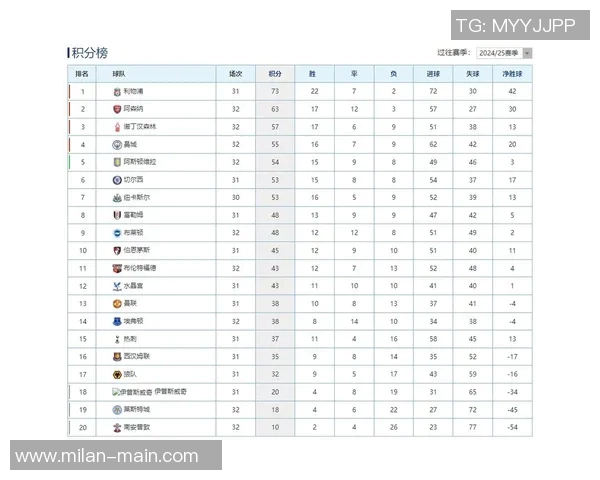This screenshot has width=600, height=480.
Task: Select the Chelsea (切尔西) club badge
Action: [x=116, y=179]
